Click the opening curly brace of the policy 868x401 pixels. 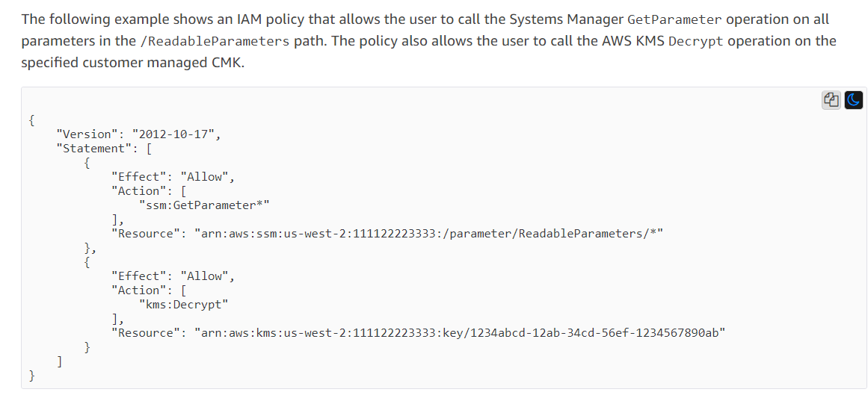pyautogui.click(x=31, y=120)
